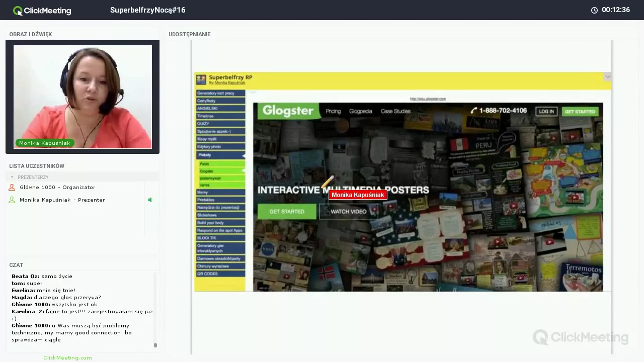The height and width of the screenshot is (362, 644).
Task: Expand the dropdown arrow on yellow Symbaloo header
Action: click(607, 77)
